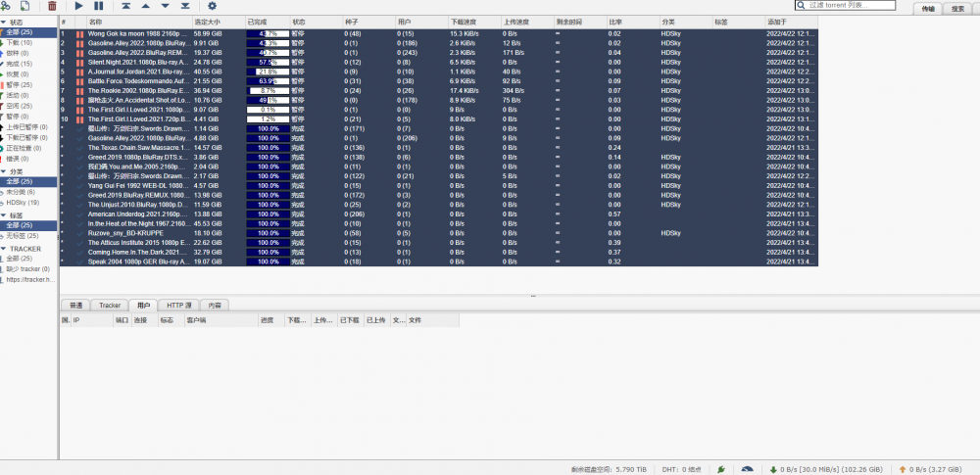Sort by 下载速度 column header
The height and width of the screenshot is (475, 980).
(473, 22)
